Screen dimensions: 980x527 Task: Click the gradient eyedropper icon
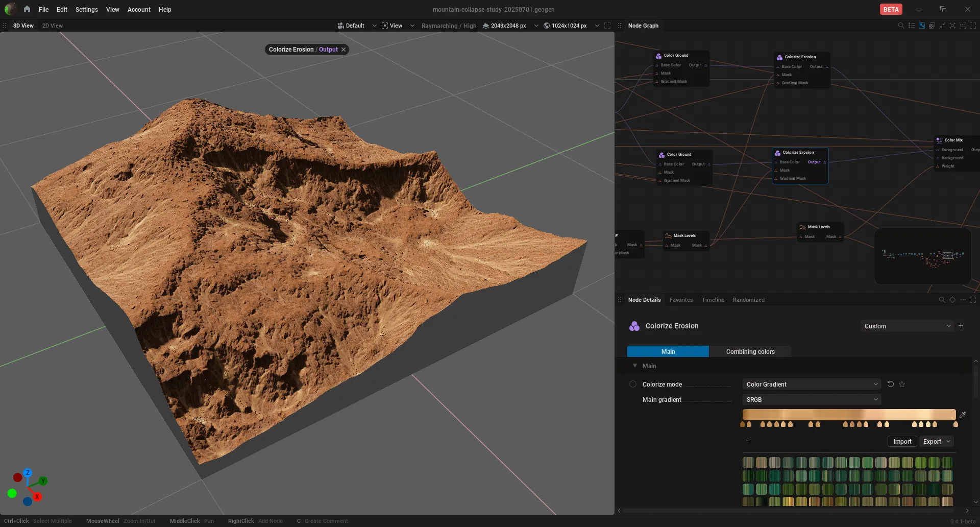(963, 415)
